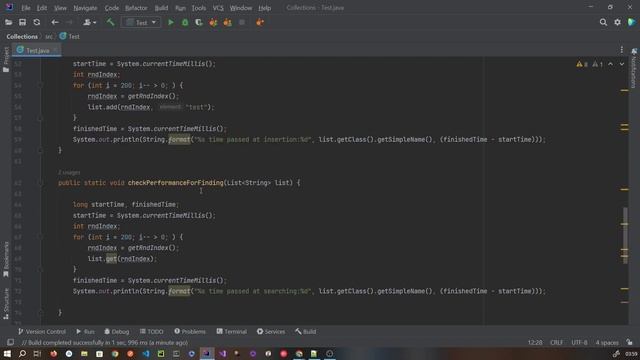Viewport: 640px width, 360px height.
Task: Open the Navigate menu
Action: click(x=85, y=8)
